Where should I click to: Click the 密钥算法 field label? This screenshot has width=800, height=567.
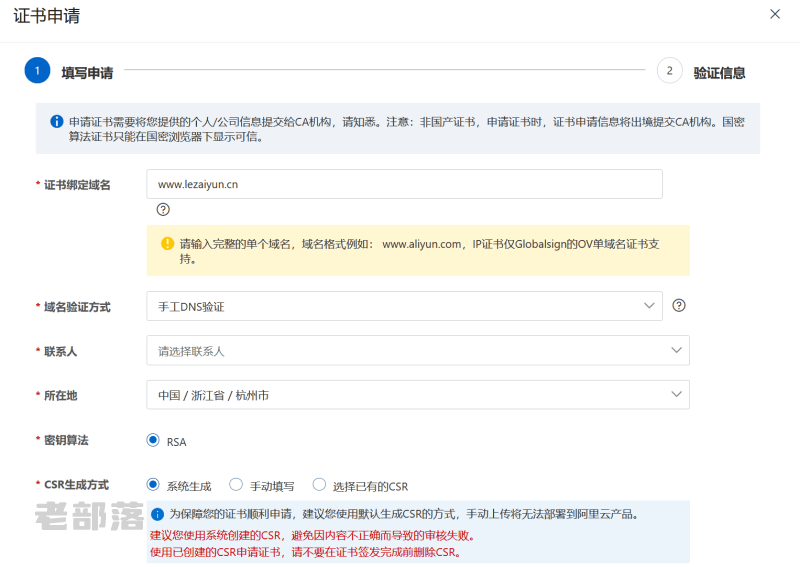pyautogui.click(x=66, y=440)
